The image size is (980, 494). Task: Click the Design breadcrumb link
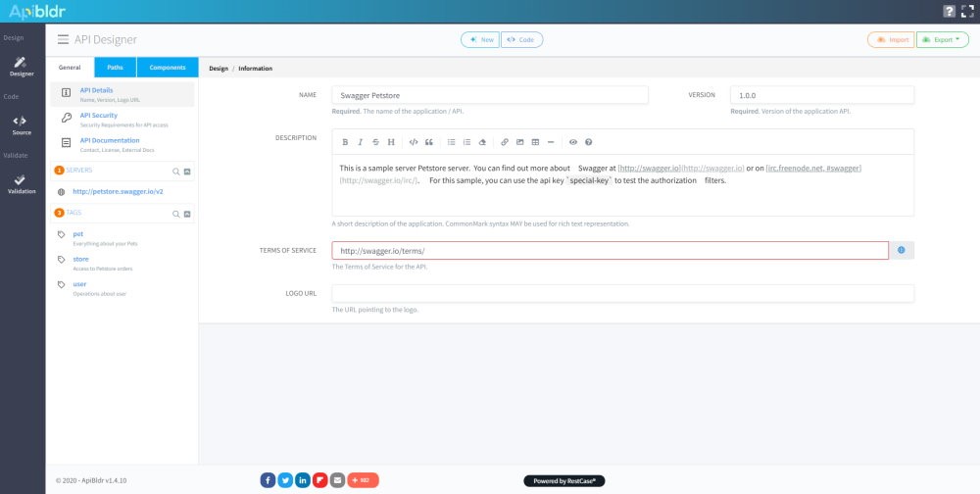(219, 69)
